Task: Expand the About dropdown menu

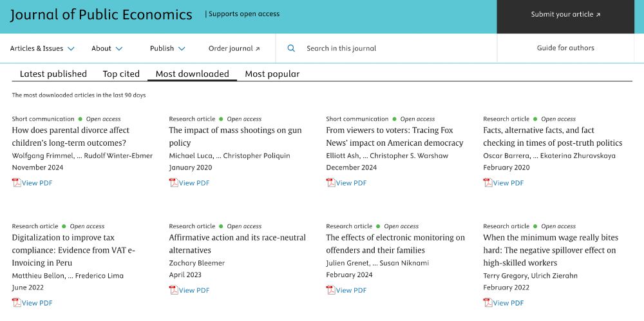Action: tap(107, 48)
